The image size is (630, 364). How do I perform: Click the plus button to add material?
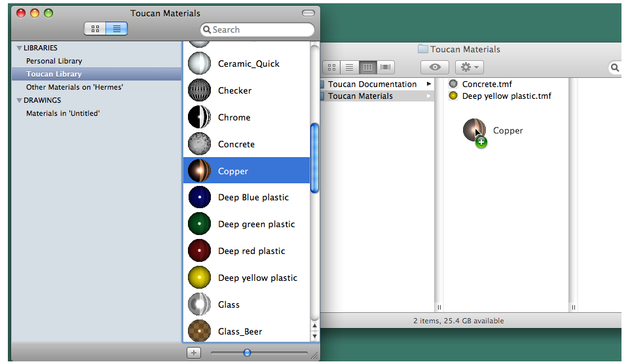pyautogui.click(x=193, y=353)
